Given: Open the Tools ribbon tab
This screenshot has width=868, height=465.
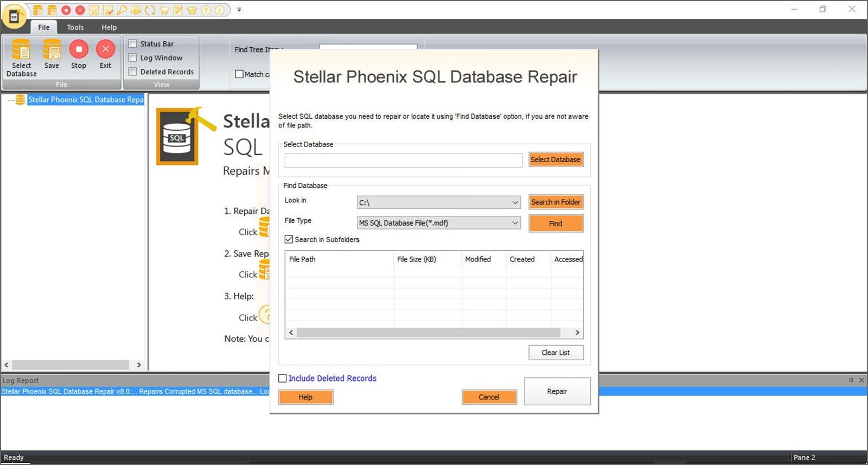Looking at the screenshot, I should [x=75, y=27].
